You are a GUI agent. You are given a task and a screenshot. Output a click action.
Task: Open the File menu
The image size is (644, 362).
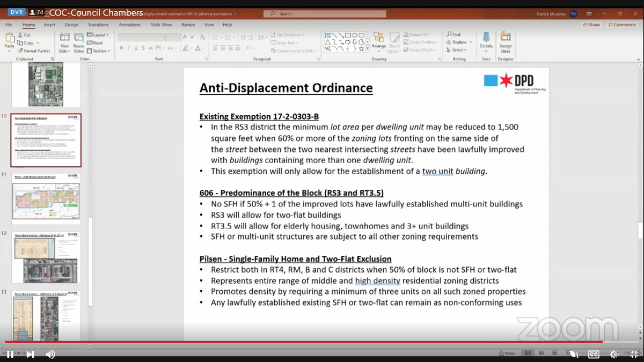pyautogui.click(x=9, y=25)
